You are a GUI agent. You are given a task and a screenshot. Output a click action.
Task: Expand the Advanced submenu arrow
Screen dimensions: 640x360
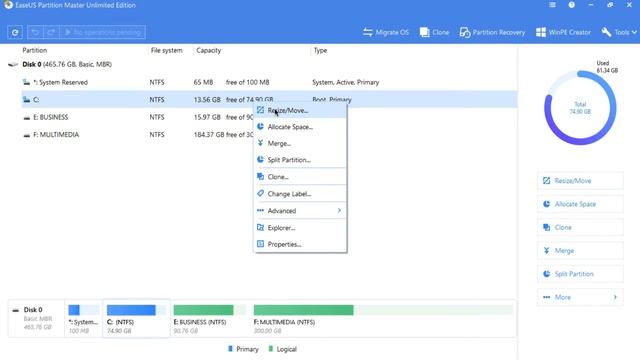pyautogui.click(x=339, y=211)
